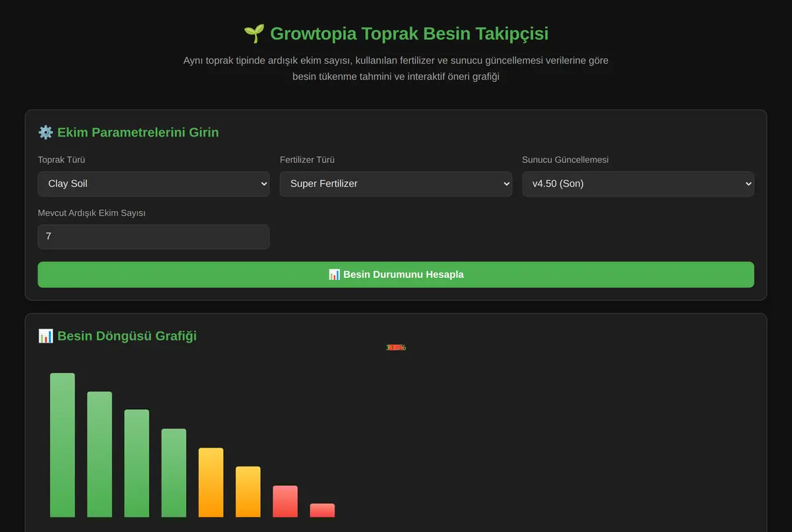
Task: Click the subtitle line starting with besin tükenme tahmini
Action: [x=396, y=77]
